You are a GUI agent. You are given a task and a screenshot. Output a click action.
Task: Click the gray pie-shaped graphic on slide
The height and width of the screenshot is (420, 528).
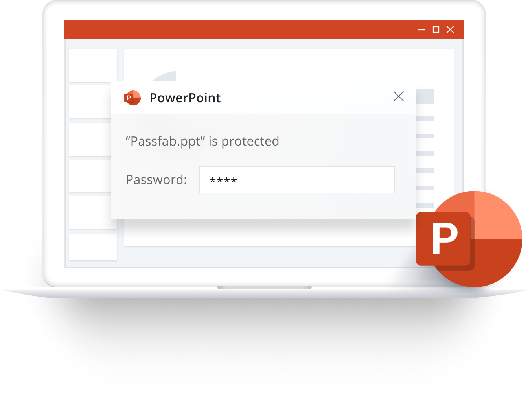point(163,76)
